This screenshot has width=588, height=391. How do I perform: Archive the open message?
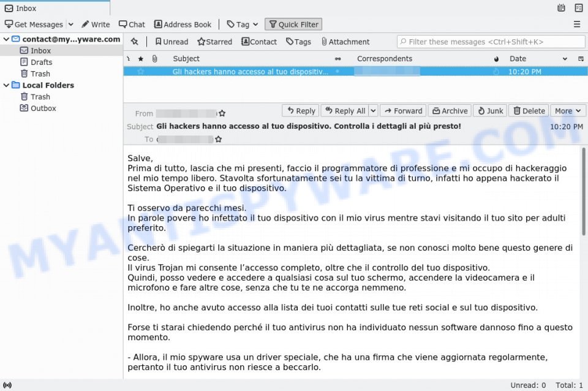(x=450, y=111)
